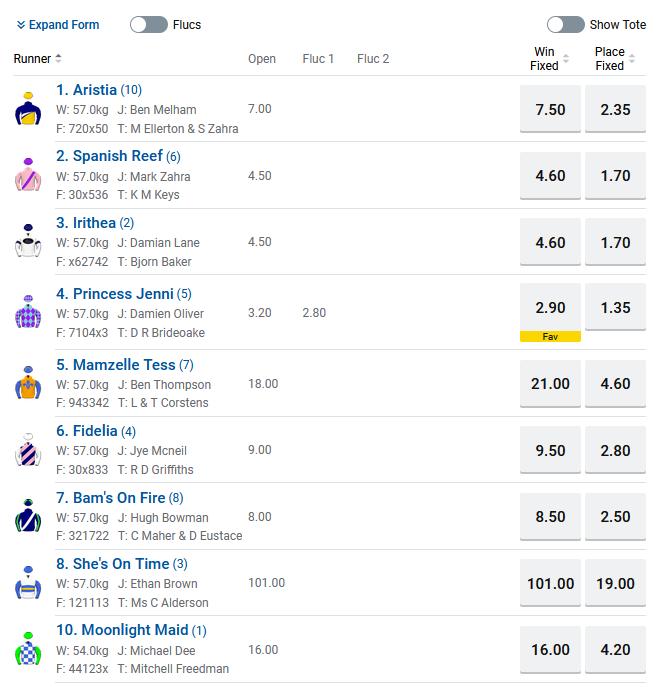659x687 pixels.
Task: Enable the Flucs toggle
Action: 149,25
